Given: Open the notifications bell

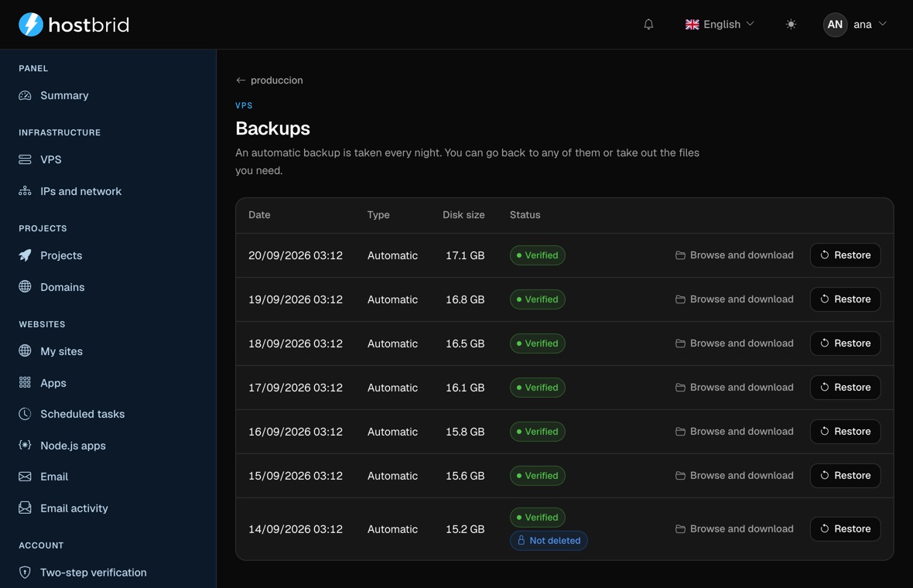Looking at the screenshot, I should [648, 25].
